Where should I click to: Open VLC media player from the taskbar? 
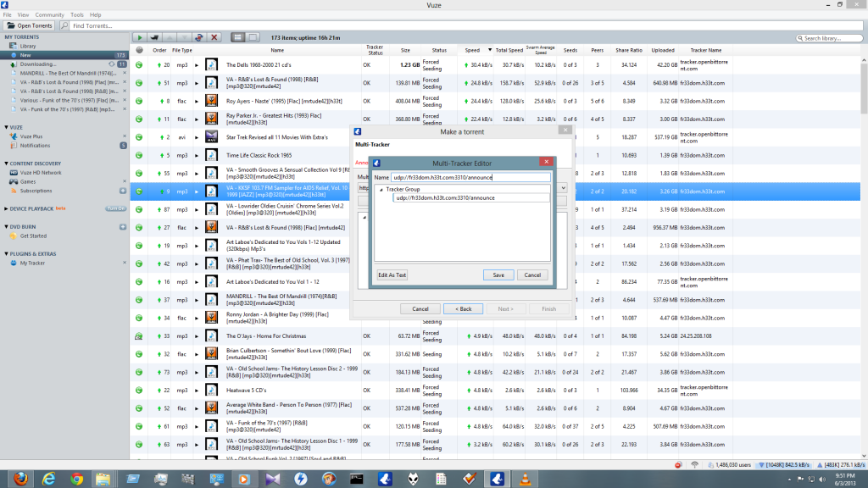(525, 479)
